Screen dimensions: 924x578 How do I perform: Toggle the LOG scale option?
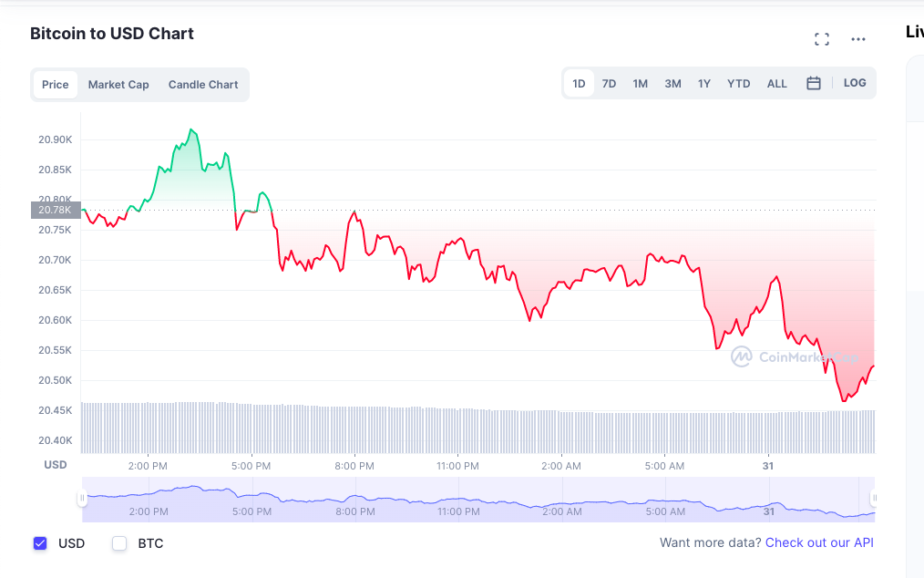(855, 83)
